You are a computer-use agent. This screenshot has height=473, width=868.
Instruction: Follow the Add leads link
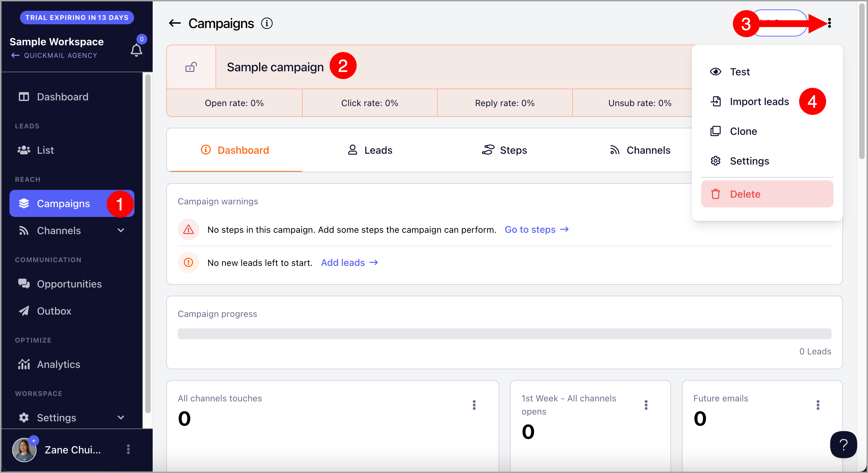pos(350,263)
